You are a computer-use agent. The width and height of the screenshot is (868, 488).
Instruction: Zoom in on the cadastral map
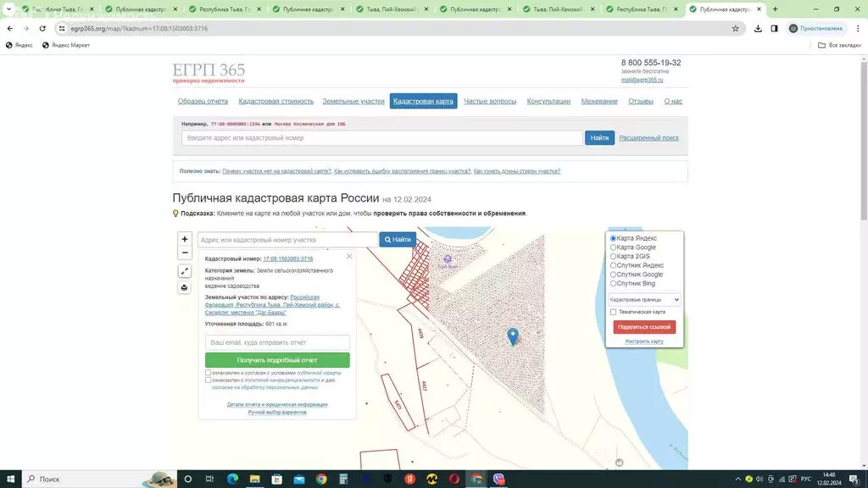pyautogui.click(x=184, y=239)
